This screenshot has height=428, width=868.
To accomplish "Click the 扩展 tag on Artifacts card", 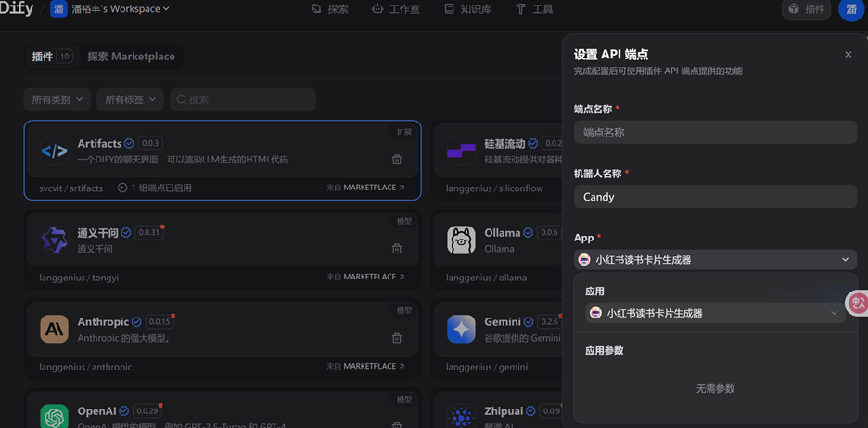I will click(404, 132).
